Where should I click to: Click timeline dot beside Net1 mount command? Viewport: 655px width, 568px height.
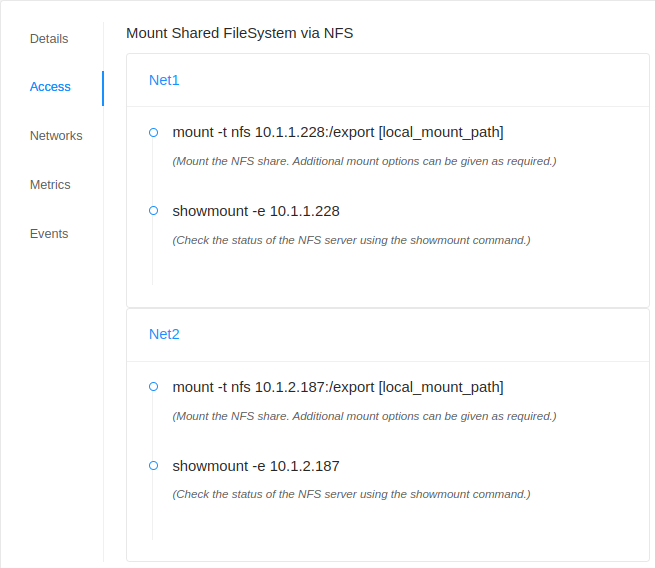click(153, 132)
